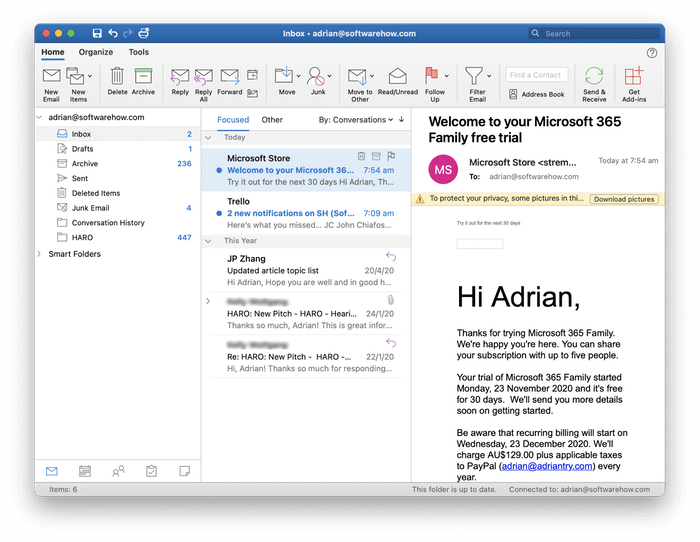Click the New Email icon
Screen dimensions: 700x542
tap(51, 76)
